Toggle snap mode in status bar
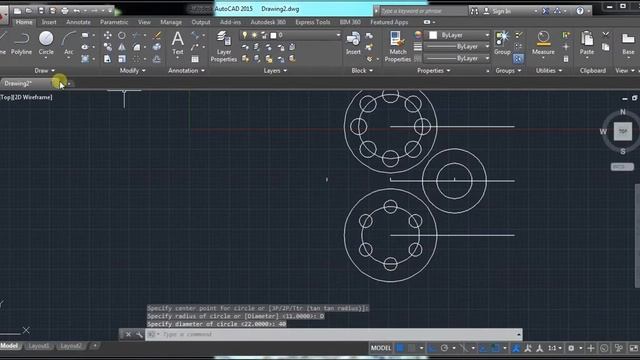 pyautogui.click(x=412, y=348)
